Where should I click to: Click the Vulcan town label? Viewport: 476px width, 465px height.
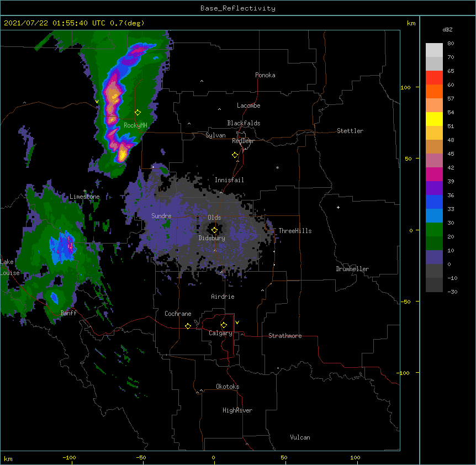point(300,437)
